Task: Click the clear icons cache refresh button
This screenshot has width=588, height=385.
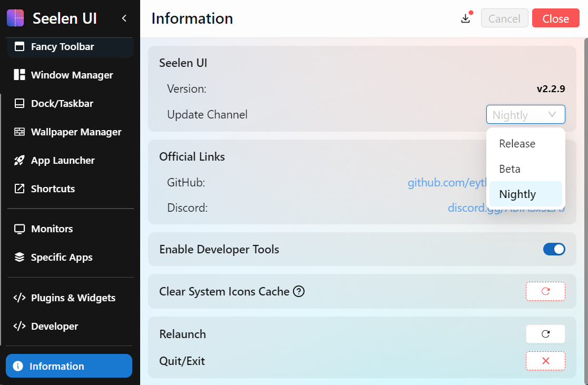Action: 545,291
